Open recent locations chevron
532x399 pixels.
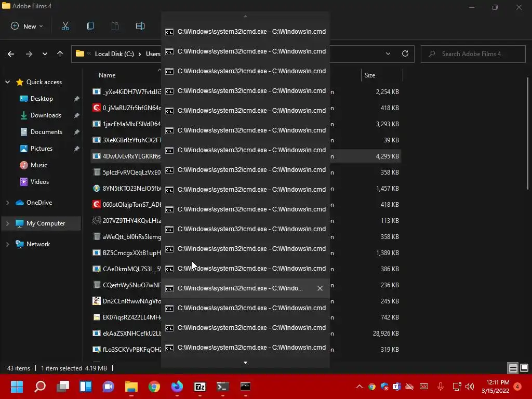[x=45, y=54]
